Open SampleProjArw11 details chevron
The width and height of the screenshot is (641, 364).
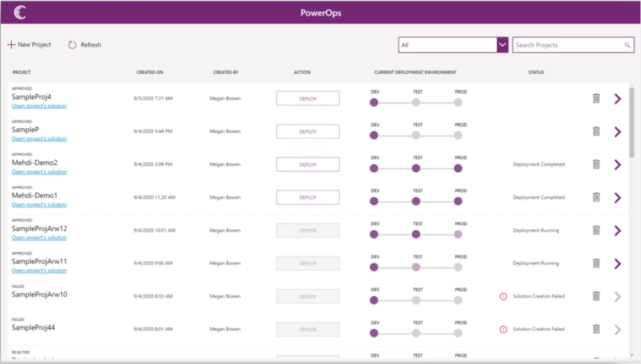coord(618,264)
